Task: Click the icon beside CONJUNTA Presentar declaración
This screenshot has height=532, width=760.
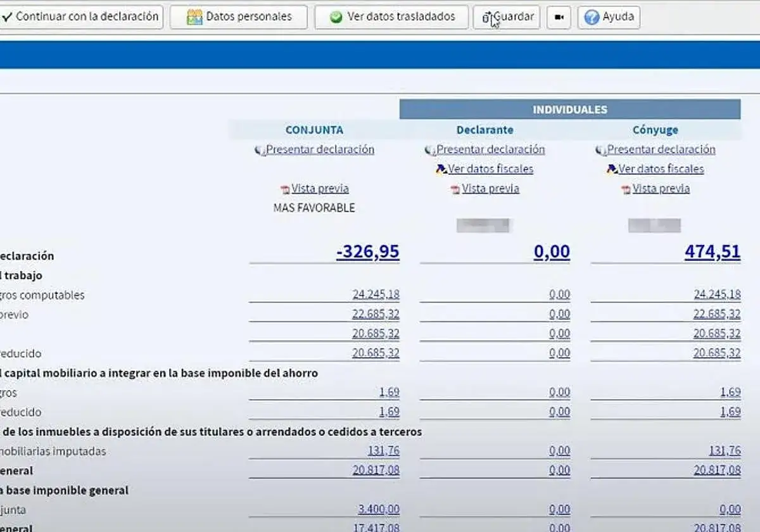Action: click(x=259, y=150)
